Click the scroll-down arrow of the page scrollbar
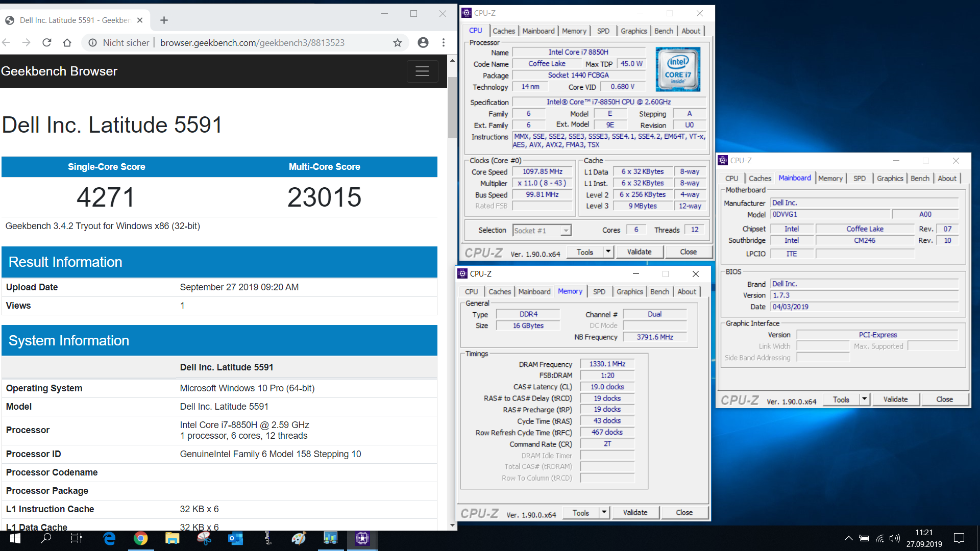980x551 pixels. point(452,525)
